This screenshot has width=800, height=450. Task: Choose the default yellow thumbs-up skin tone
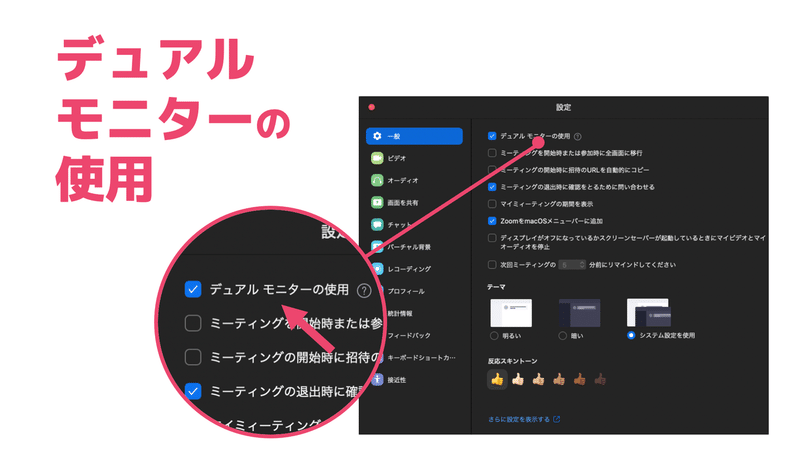point(497,380)
